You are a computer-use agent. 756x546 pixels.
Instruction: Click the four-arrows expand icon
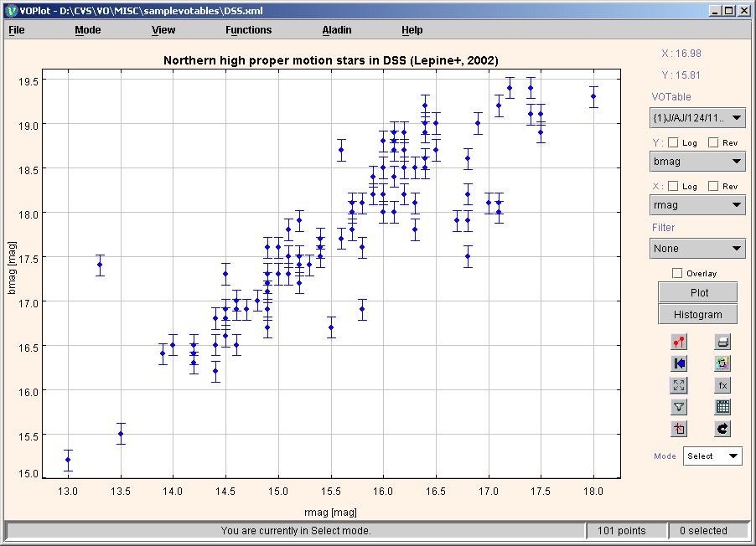[x=679, y=385]
